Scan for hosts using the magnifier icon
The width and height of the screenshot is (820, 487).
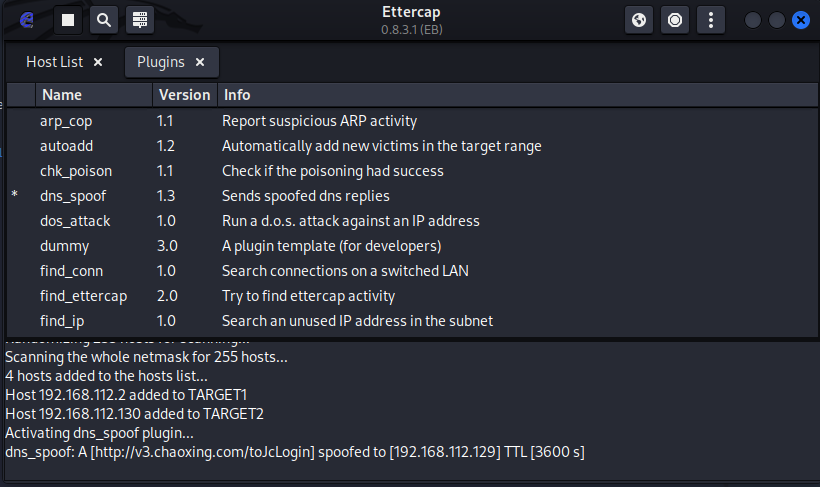[103, 19]
